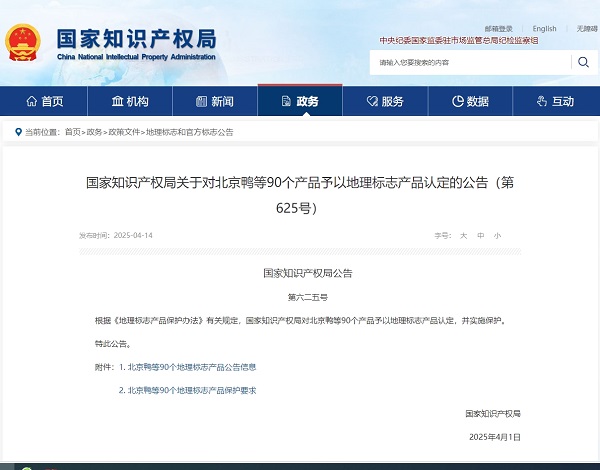Set font size to 小
Screen dimensions: 600x470
click(x=497, y=235)
